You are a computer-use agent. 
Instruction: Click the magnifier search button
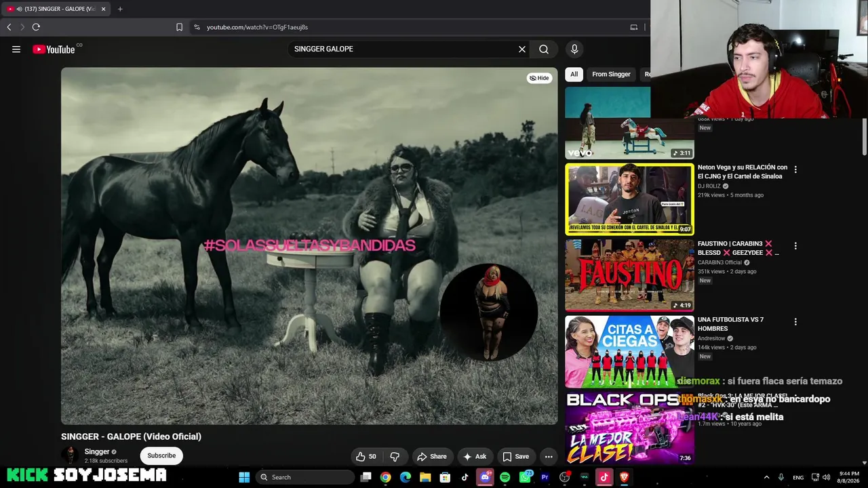tap(544, 49)
